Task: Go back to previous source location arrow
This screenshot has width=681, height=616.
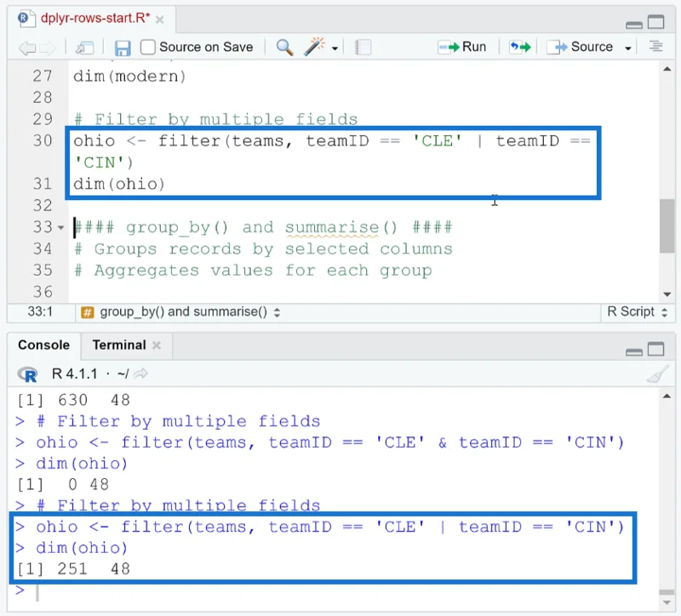Action: click(27, 48)
